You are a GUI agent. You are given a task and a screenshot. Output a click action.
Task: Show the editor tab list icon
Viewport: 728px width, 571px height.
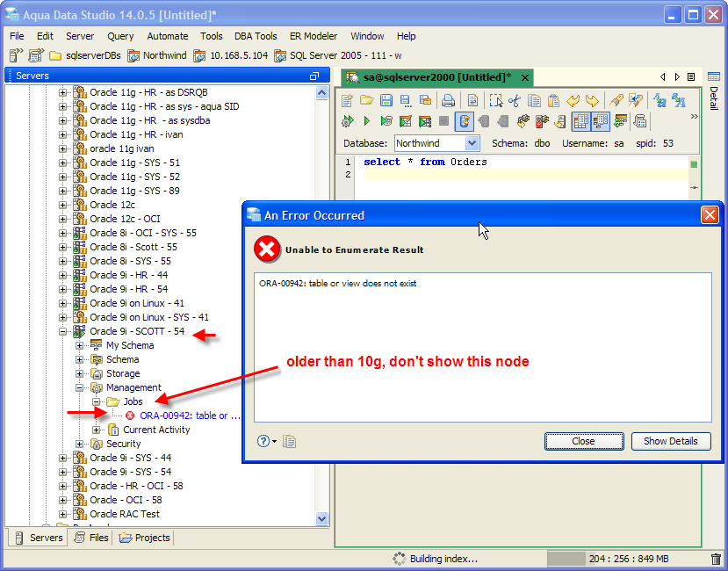coord(691,77)
